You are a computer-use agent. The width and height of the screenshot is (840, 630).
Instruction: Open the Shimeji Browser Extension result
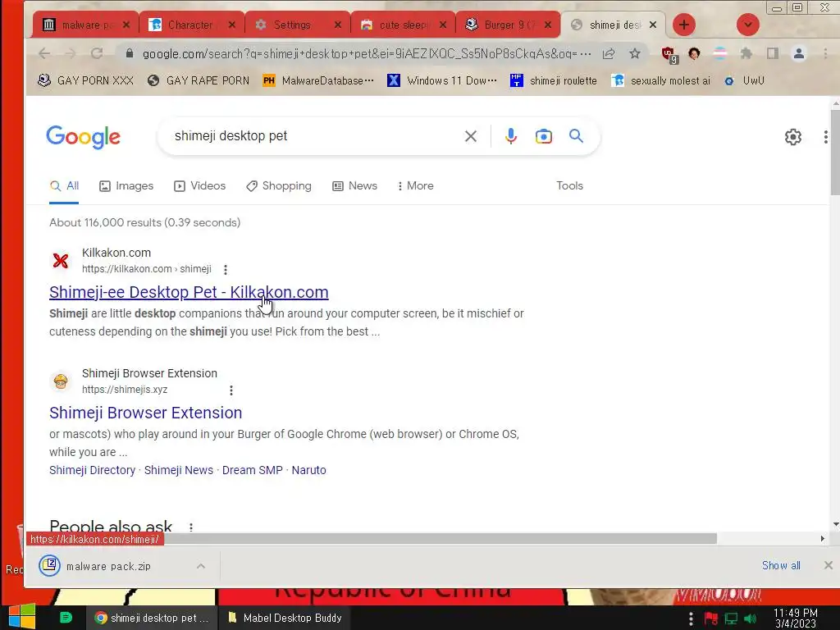tap(146, 413)
